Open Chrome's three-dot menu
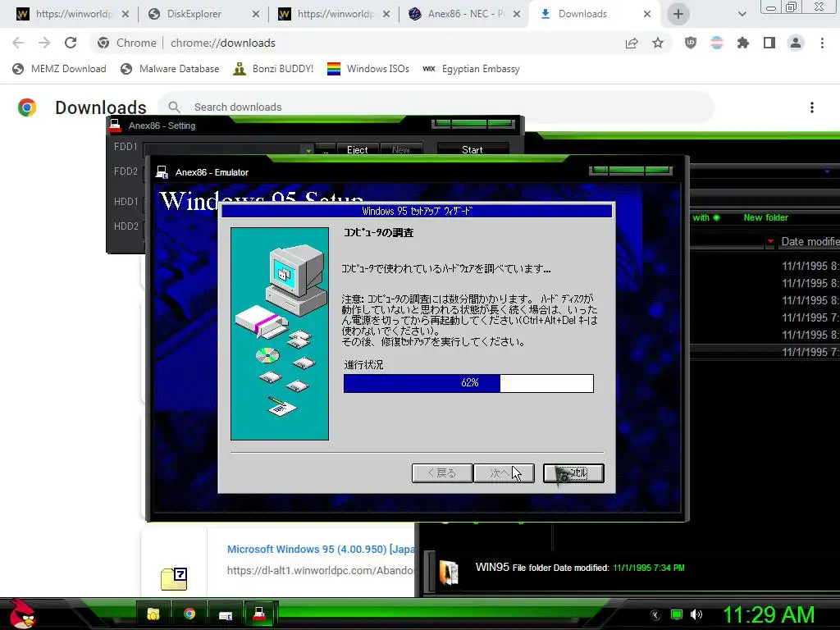The image size is (840, 630). pos(822,43)
